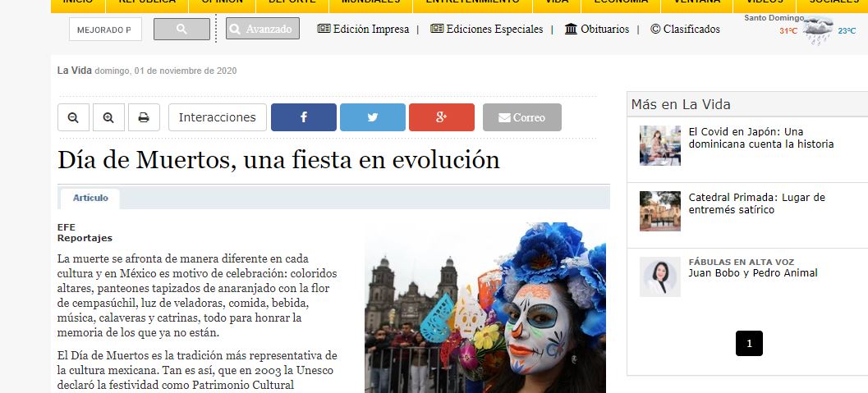Decrease article text size with zoom-out icon
The height and width of the screenshot is (393, 868).
click(x=73, y=117)
